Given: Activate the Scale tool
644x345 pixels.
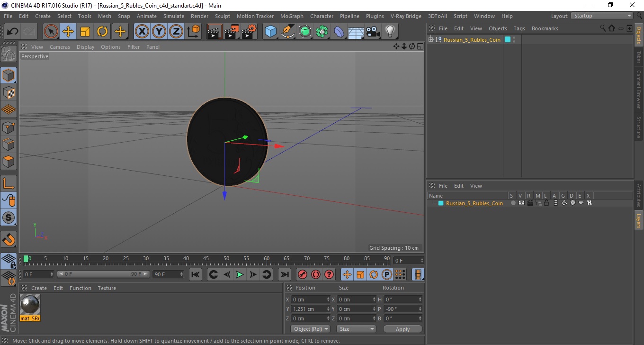Looking at the screenshot, I should pyautogui.click(x=85, y=32).
